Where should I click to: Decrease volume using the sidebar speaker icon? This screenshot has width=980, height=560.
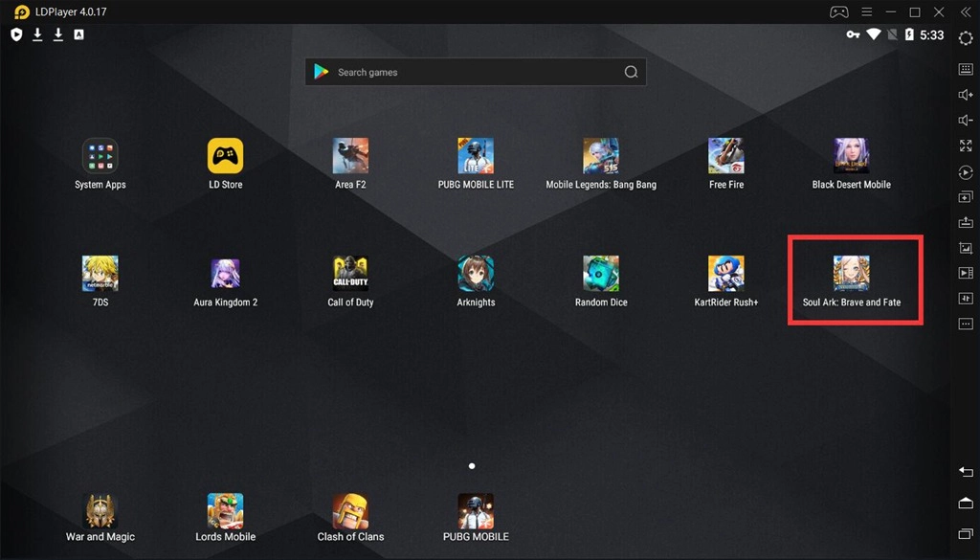966,121
